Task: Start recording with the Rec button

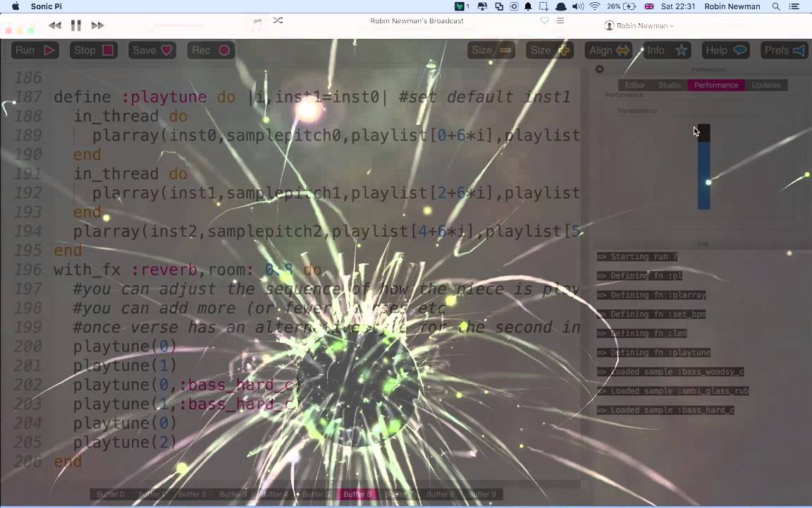Action: (x=211, y=50)
